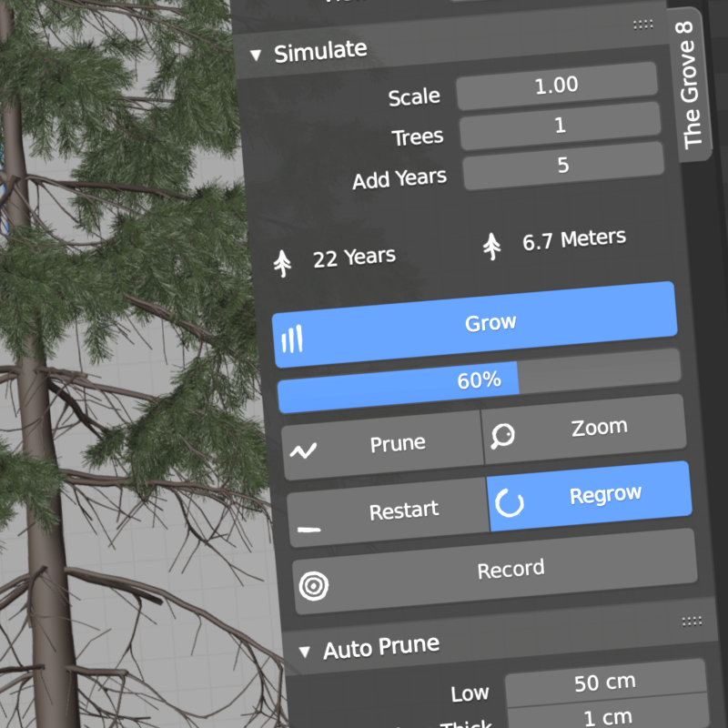Viewport: 728px width, 728px height.
Task: Click the Regrow circular arrow icon
Action: coord(510,503)
